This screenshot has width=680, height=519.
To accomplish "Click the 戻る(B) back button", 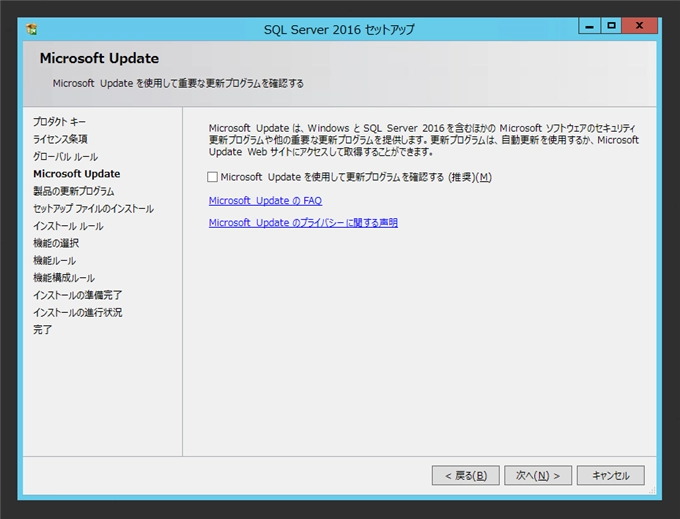I will [x=465, y=476].
